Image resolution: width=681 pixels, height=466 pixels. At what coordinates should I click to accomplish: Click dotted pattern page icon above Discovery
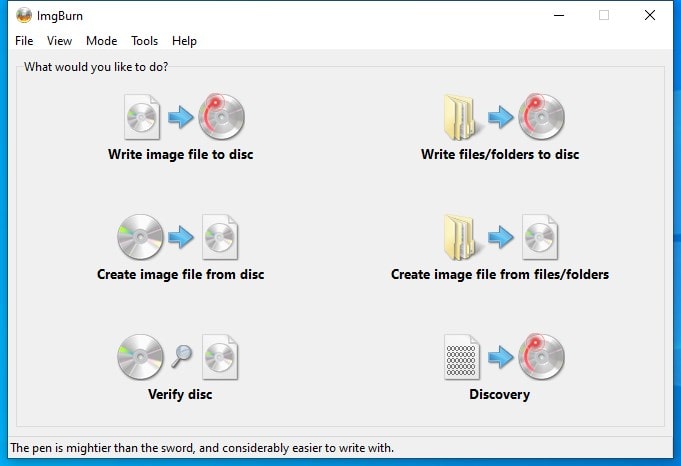[462, 357]
